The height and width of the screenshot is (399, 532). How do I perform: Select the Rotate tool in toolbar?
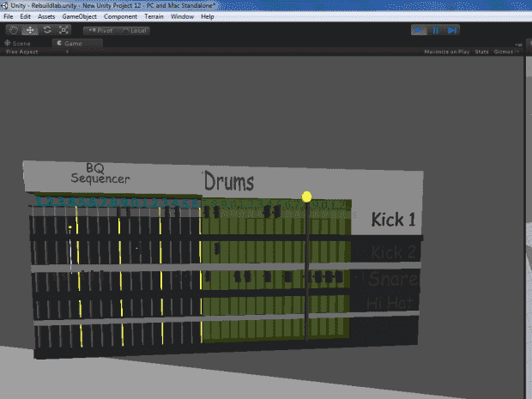click(46, 30)
